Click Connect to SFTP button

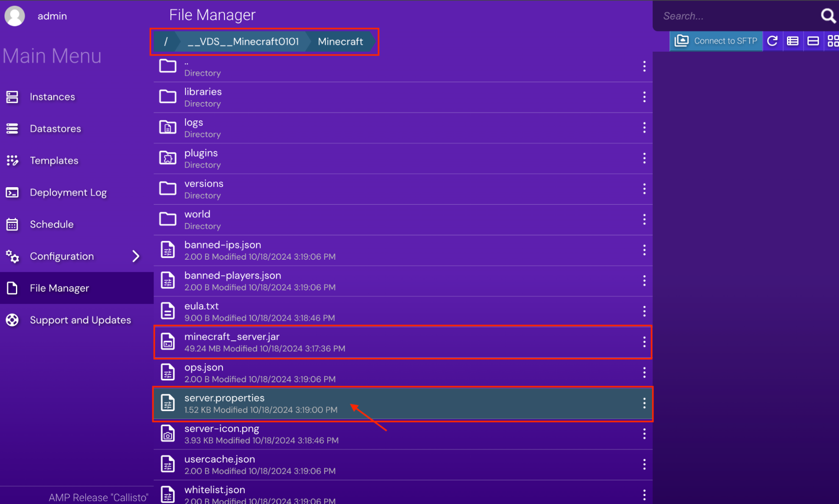tap(716, 41)
